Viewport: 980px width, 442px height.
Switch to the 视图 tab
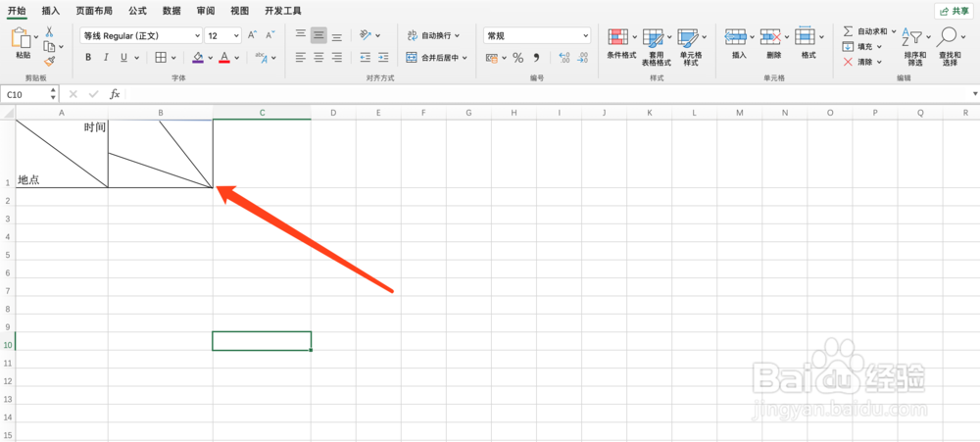pyautogui.click(x=239, y=11)
